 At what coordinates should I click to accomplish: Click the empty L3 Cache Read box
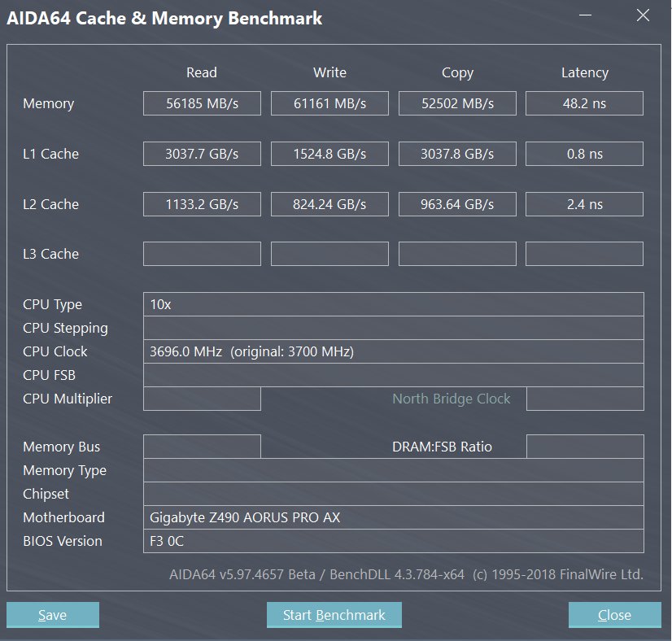coord(202,254)
